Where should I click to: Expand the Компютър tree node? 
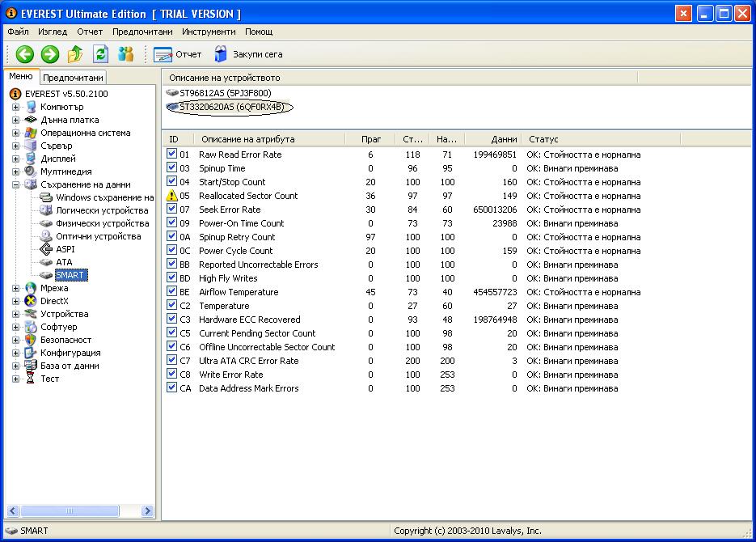pos(15,107)
